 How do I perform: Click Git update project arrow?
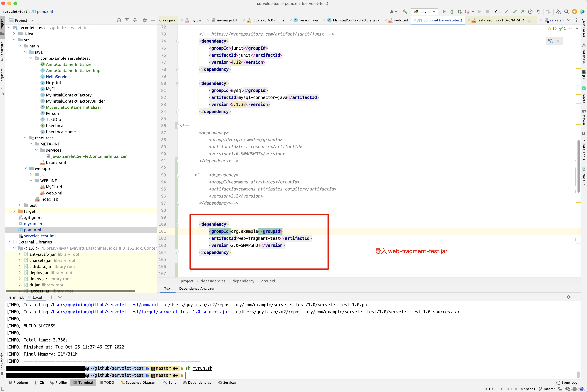506,11
